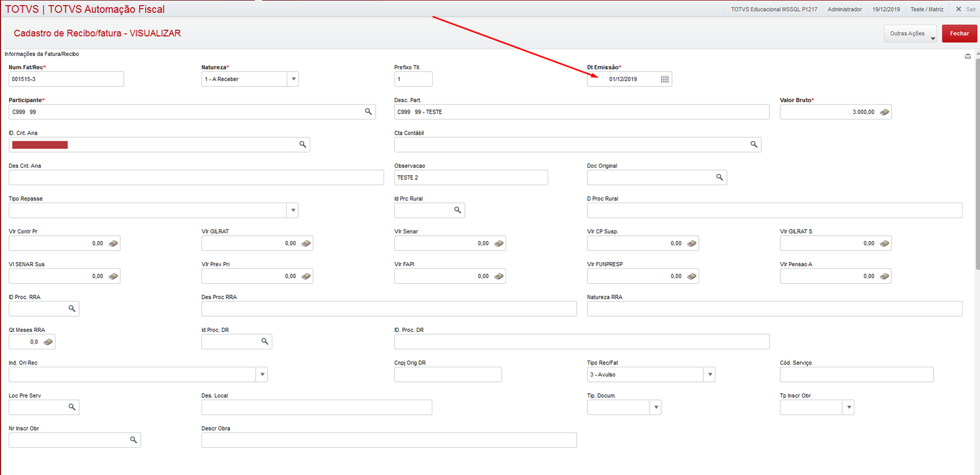Collapse the Informações da Fatura/Recibo panel icon
The height and width of the screenshot is (475, 980).
[x=967, y=56]
